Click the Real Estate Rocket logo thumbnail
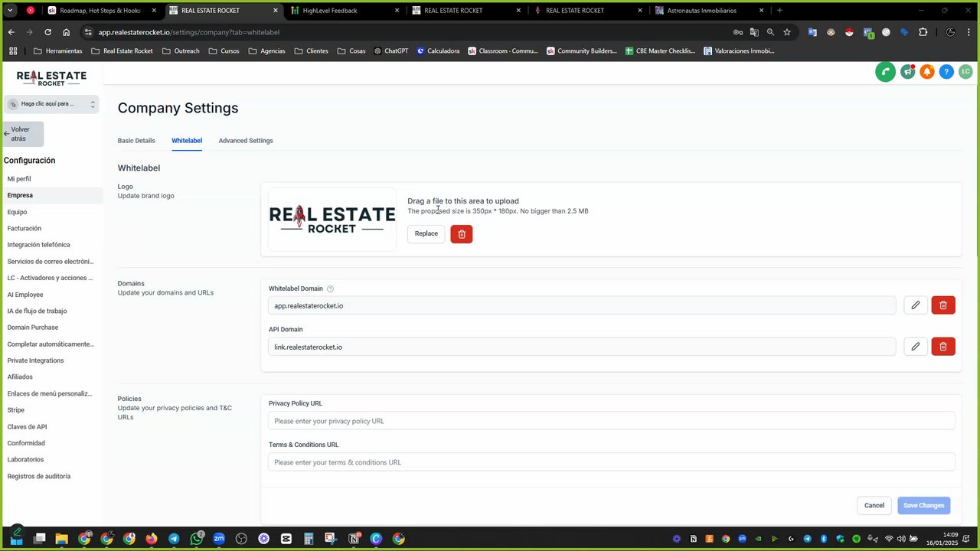This screenshot has height=551, width=980. tap(332, 219)
